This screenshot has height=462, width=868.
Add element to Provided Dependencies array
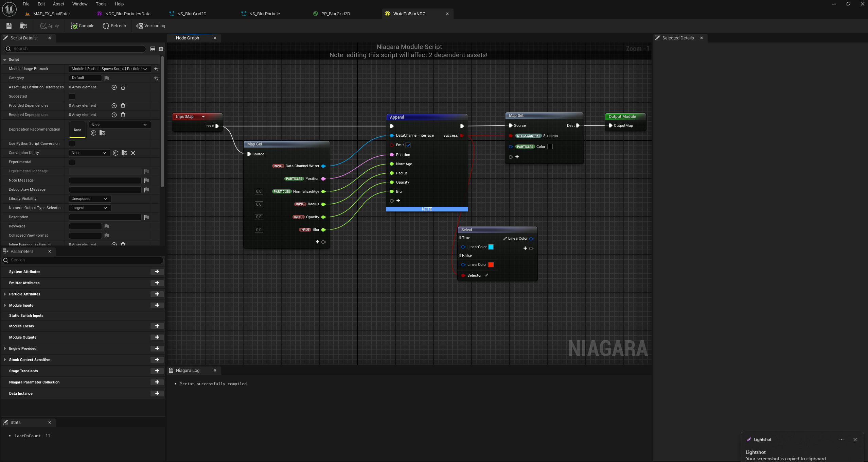pyautogui.click(x=114, y=106)
